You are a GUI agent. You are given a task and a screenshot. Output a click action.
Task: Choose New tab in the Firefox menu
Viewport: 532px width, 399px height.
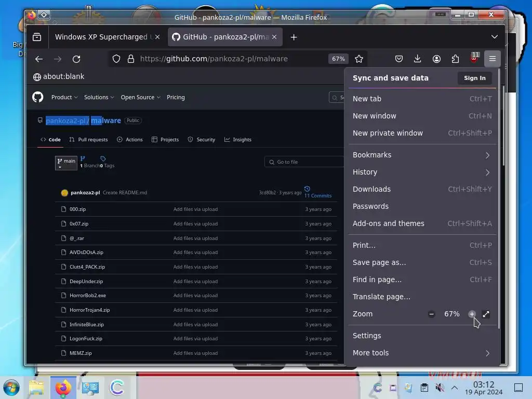(422, 99)
